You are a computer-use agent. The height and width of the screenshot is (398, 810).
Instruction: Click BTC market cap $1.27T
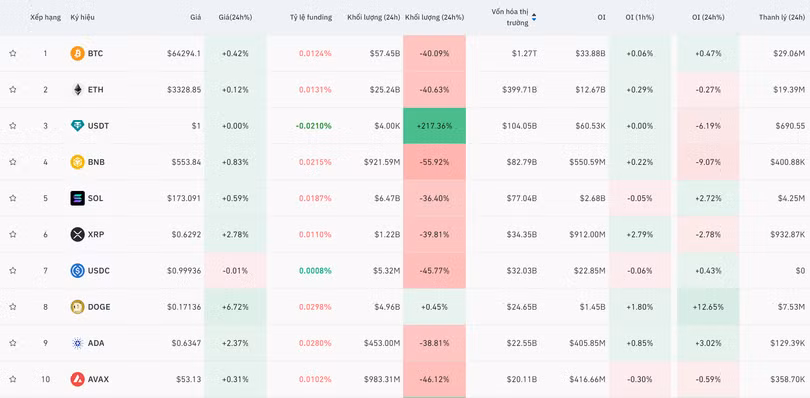pyautogui.click(x=524, y=53)
